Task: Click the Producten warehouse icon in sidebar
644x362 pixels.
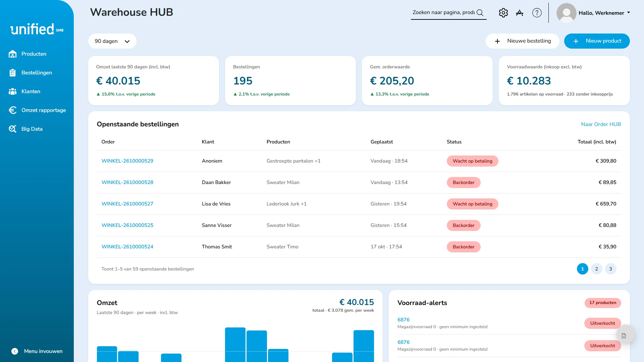Action: pyautogui.click(x=13, y=54)
